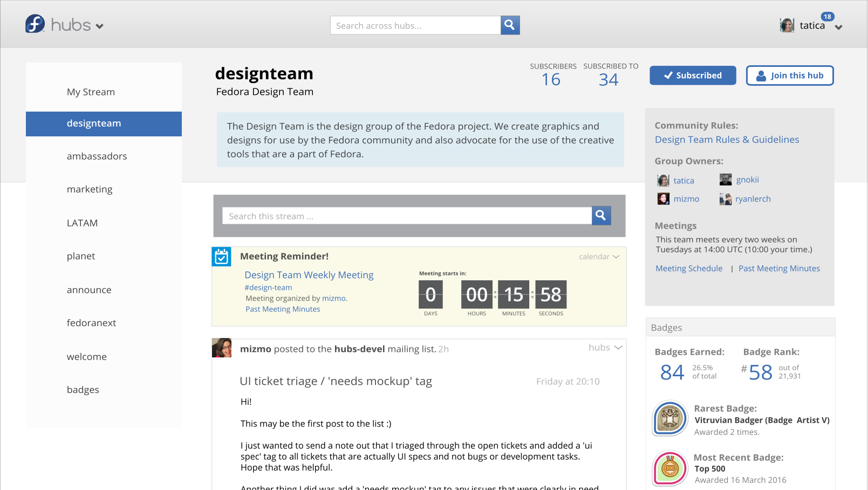The image size is (868, 490).
Task: Focus the Search across hubs field
Action: click(x=415, y=25)
